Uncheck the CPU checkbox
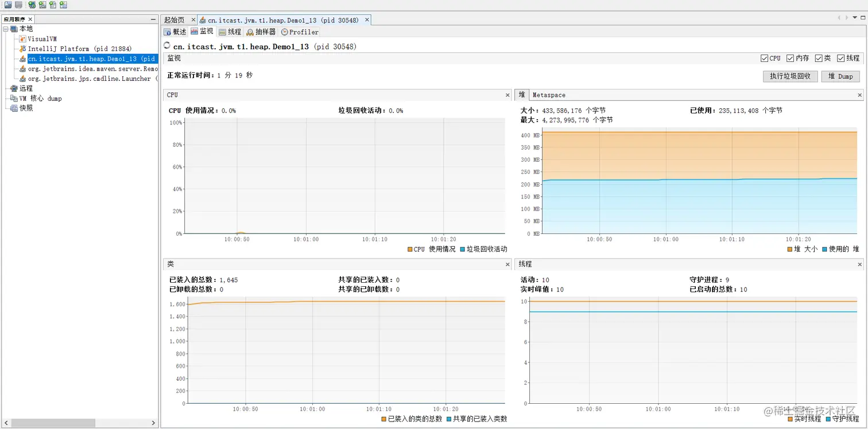The width and height of the screenshot is (868, 429). (x=764, y=58)
